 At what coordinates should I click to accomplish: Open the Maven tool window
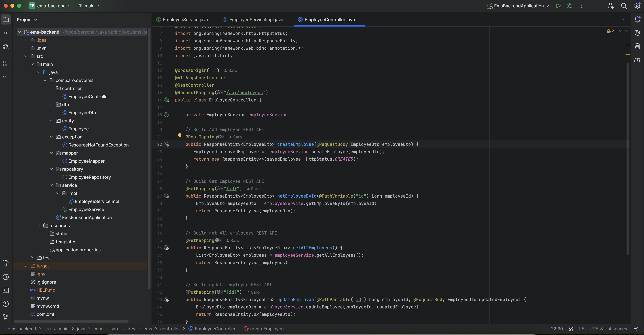click(637, 59)
